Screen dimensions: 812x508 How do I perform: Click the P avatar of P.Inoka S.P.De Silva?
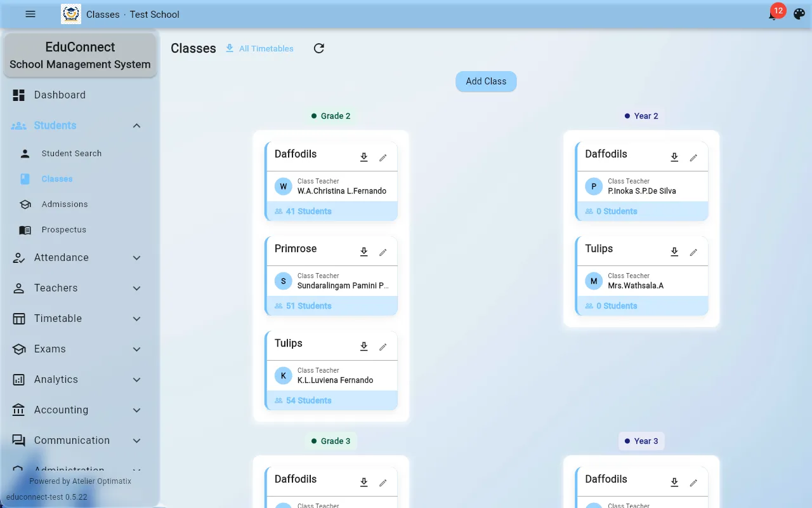594,187
